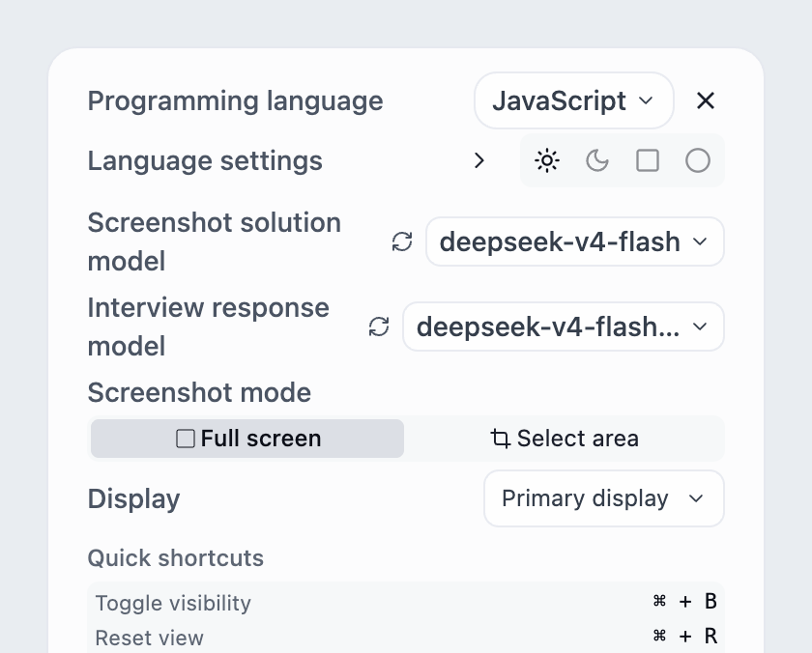Image resolution: width=812 pixels, height=653 pixels.
Task: Click the Language settings label
Action: coord(205,161)
